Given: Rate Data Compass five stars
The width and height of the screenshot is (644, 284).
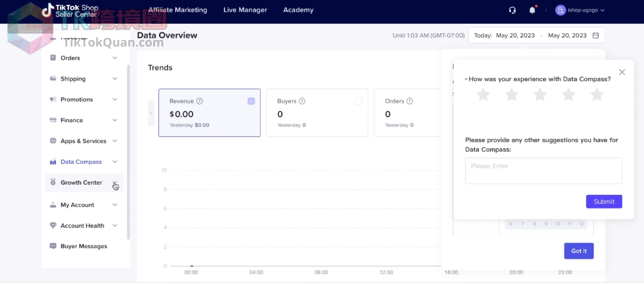Looking at the screenshot, I should [x=597, y=94].
